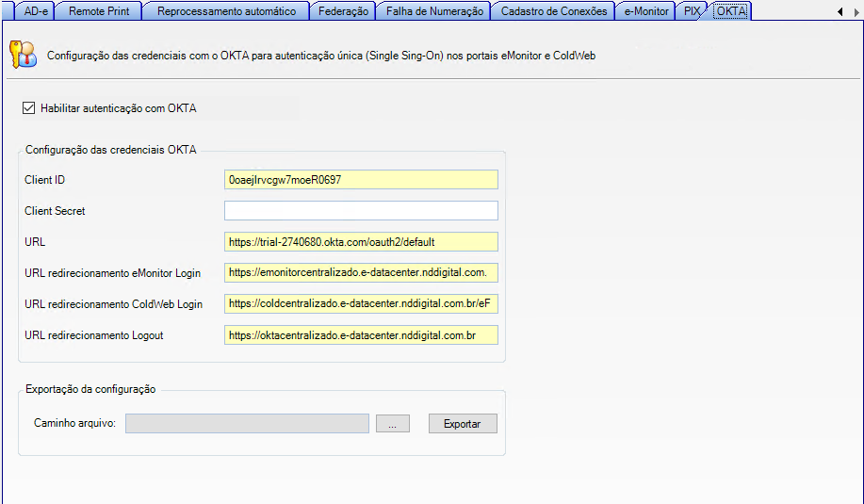This screenshot has height=504, width=864.
Task: Click the URL redirecionamento Logout label
Action: [93, 334]
